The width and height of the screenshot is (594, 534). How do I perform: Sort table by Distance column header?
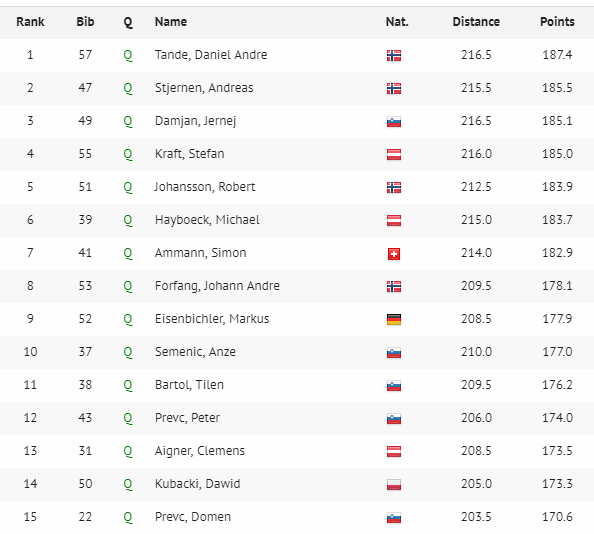476,22
